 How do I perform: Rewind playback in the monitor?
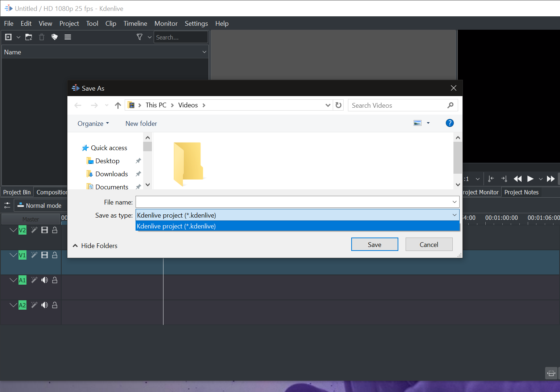click(x=518, y=179)
